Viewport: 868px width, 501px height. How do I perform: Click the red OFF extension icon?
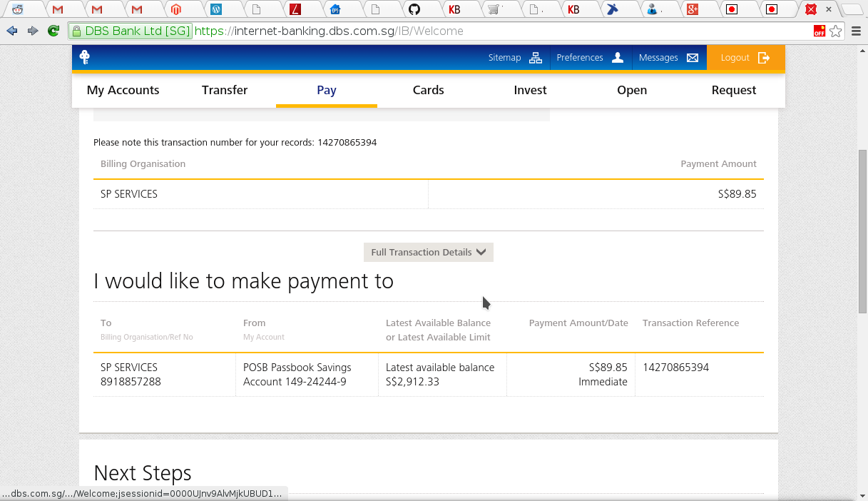pos(820,31)
